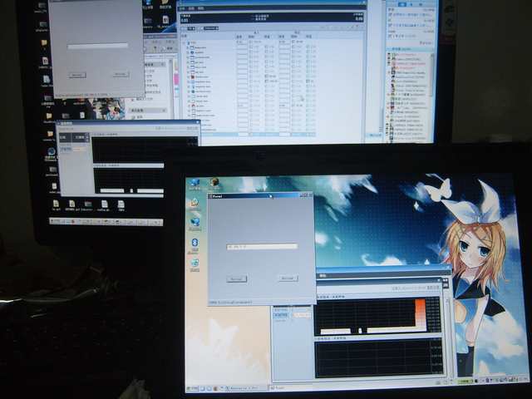Click the text field in the lower monitor's Form1 dialog

(x=262, y=247)
